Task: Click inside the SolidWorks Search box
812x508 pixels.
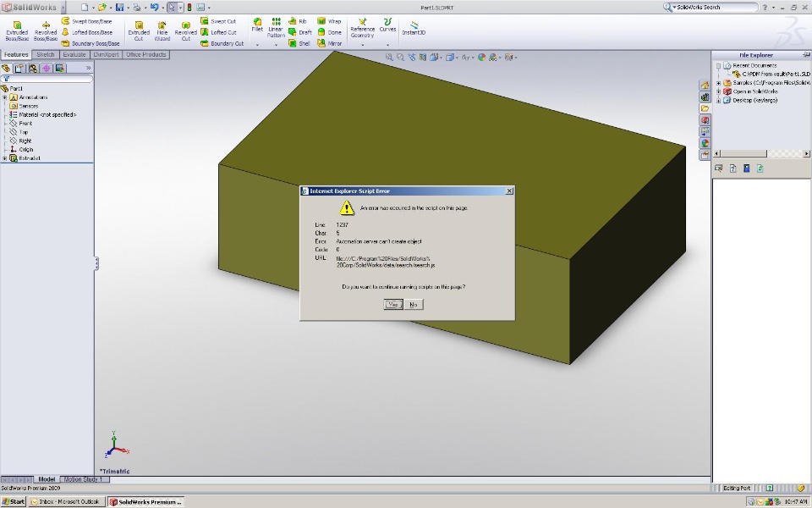Action: pos(715,8)
